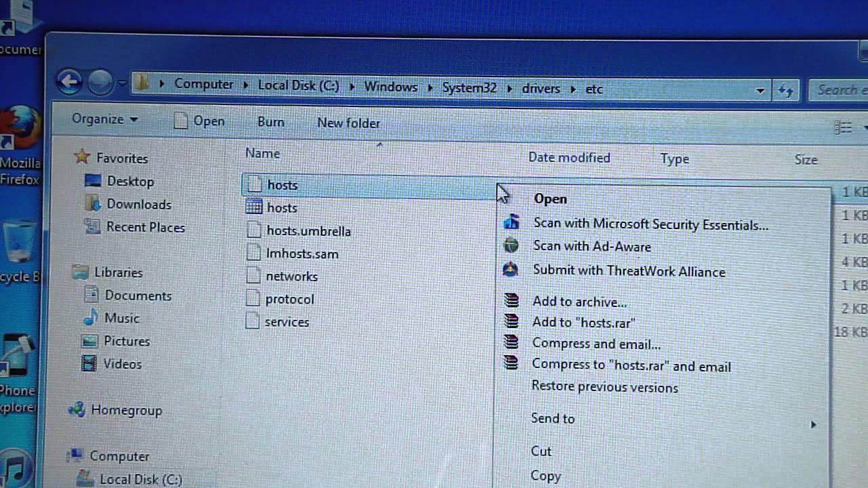Image resolution: width=868 pixels, height=488 pixels.
Task: Click the New folder toolbar button
Action: (349, 123)
